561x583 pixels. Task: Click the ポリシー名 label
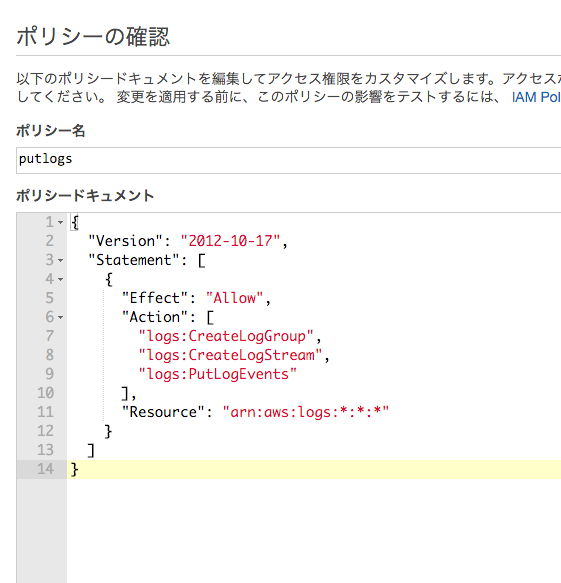(51, 131)
